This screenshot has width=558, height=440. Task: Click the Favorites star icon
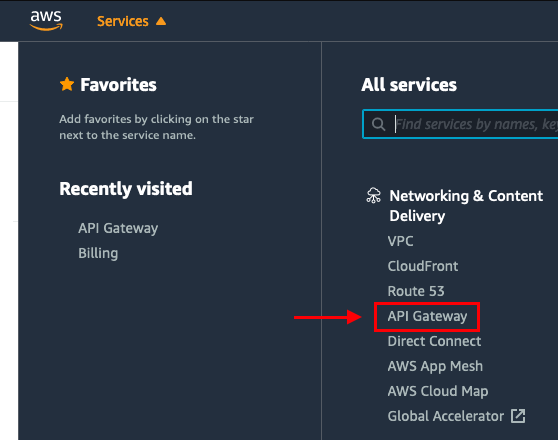67,84
